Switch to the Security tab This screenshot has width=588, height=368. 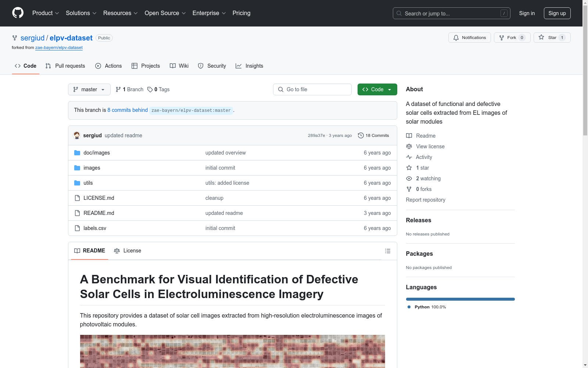pyautogui.click(x=212, y=66)
